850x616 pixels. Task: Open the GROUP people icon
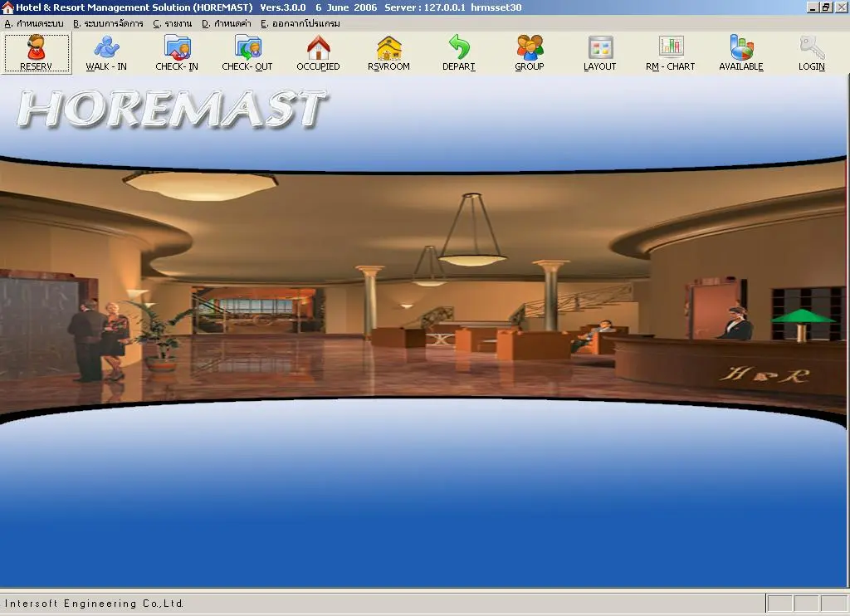pos(530,52)
